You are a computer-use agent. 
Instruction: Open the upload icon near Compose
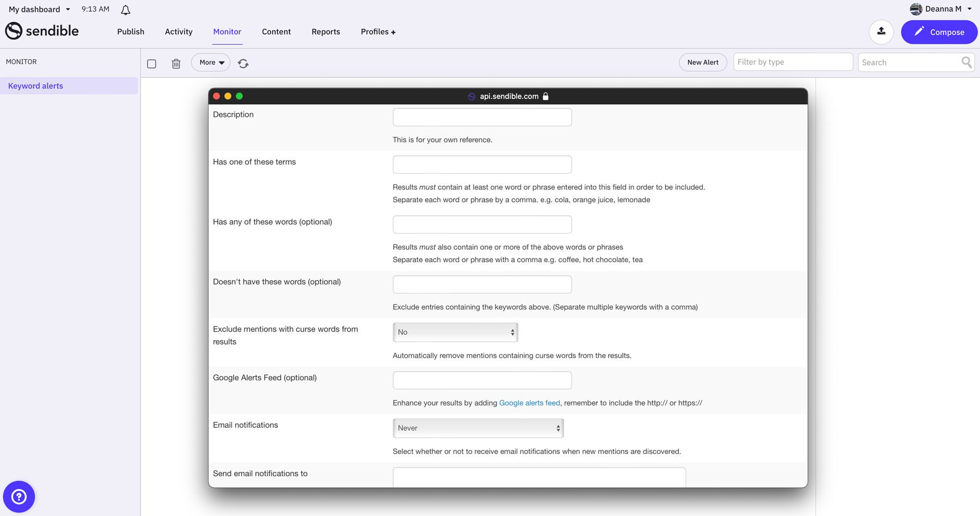point(881,32)
